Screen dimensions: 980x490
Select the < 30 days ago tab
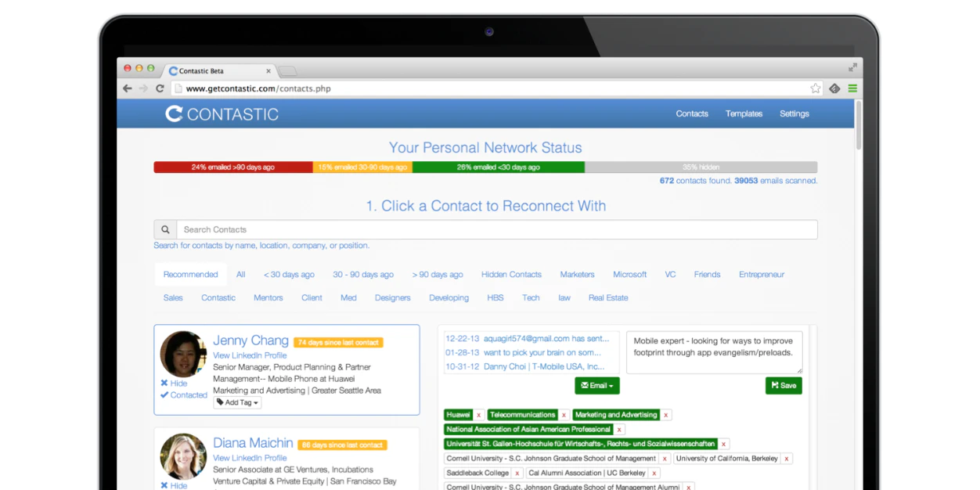tap(289, 275)
